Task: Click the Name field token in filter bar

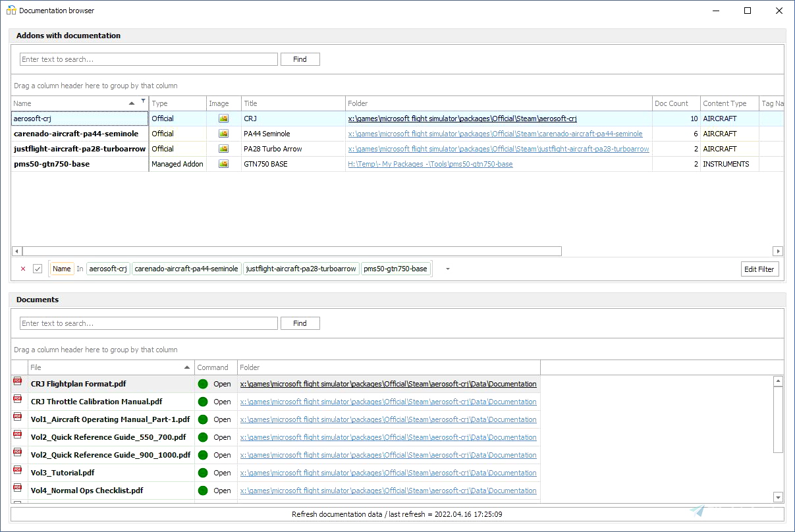Action: pyautogui.click(x=62, y=269)
